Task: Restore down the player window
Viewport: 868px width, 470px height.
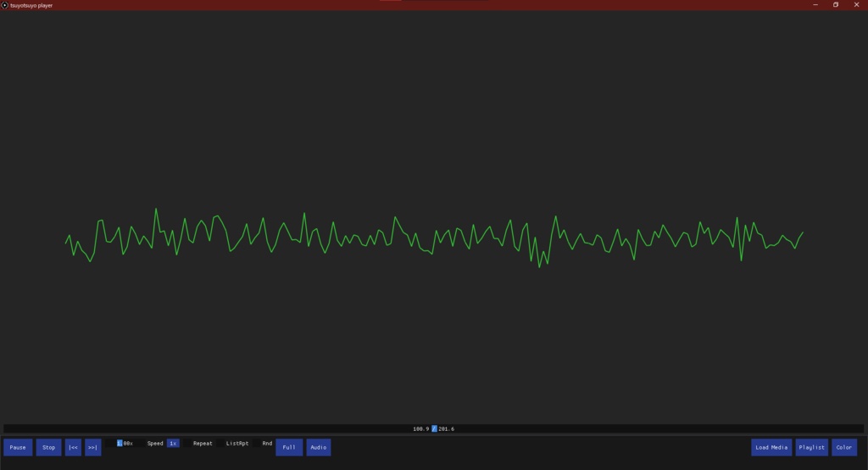Action: coord(836,5)
